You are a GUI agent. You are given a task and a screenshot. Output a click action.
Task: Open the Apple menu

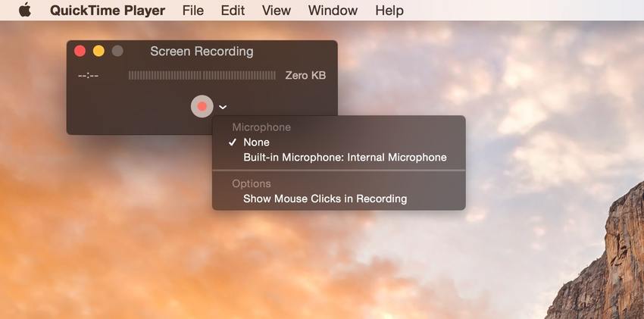pos(25,10)
